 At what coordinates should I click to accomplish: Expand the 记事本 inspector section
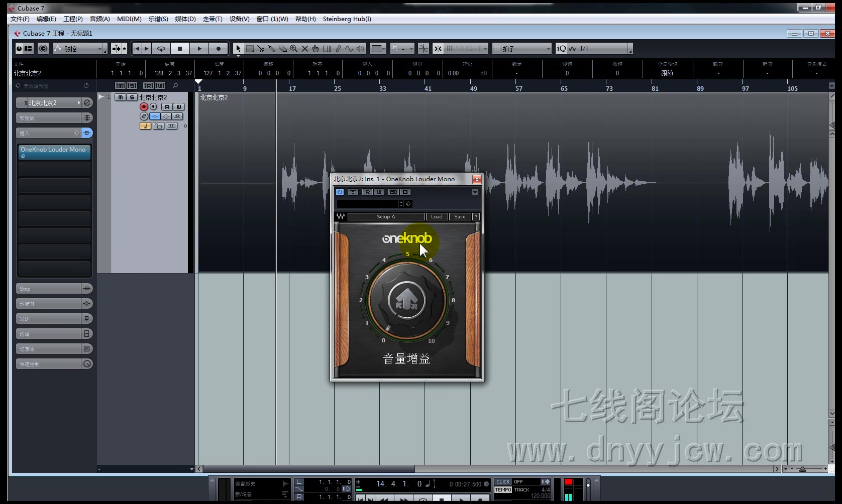pyautogui.click(x=54, y=349)
